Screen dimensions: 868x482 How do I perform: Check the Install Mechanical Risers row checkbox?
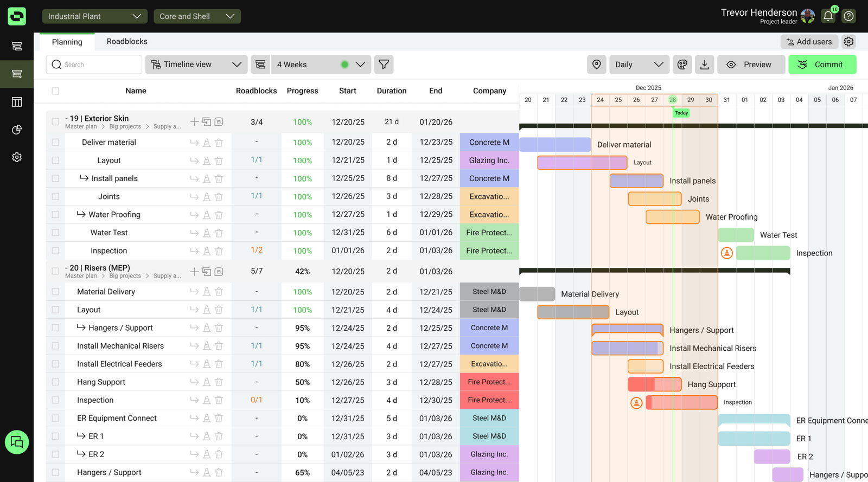click(x=55, y=346)
